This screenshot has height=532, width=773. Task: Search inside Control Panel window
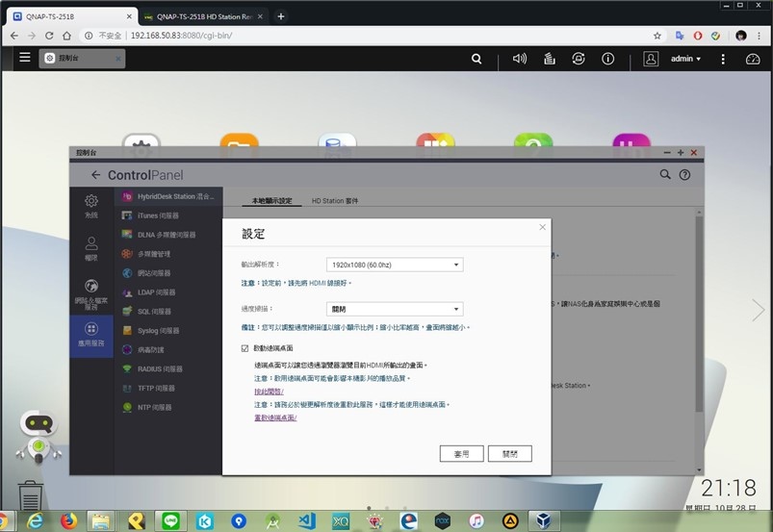(665, 174)
